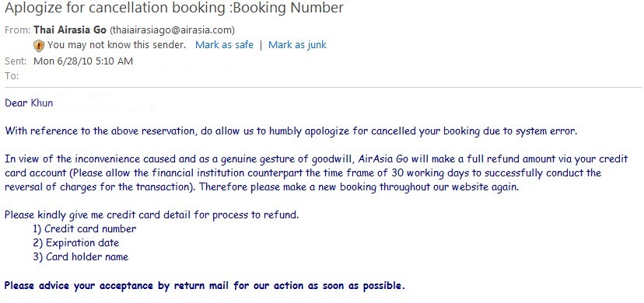Click the 'Expiration date' list item
The height and width of the screenshot is (303, 644).
(76, 242)
